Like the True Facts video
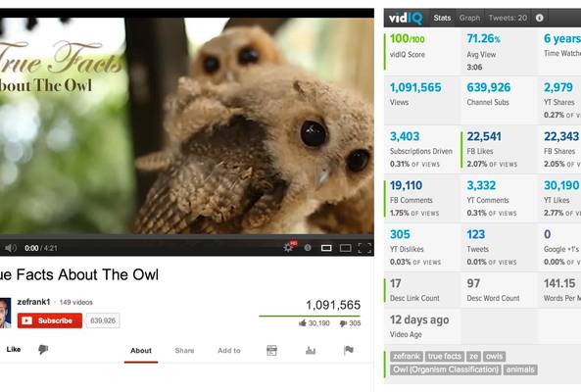This screenshot has height=392, width=581. coord(14,349)
